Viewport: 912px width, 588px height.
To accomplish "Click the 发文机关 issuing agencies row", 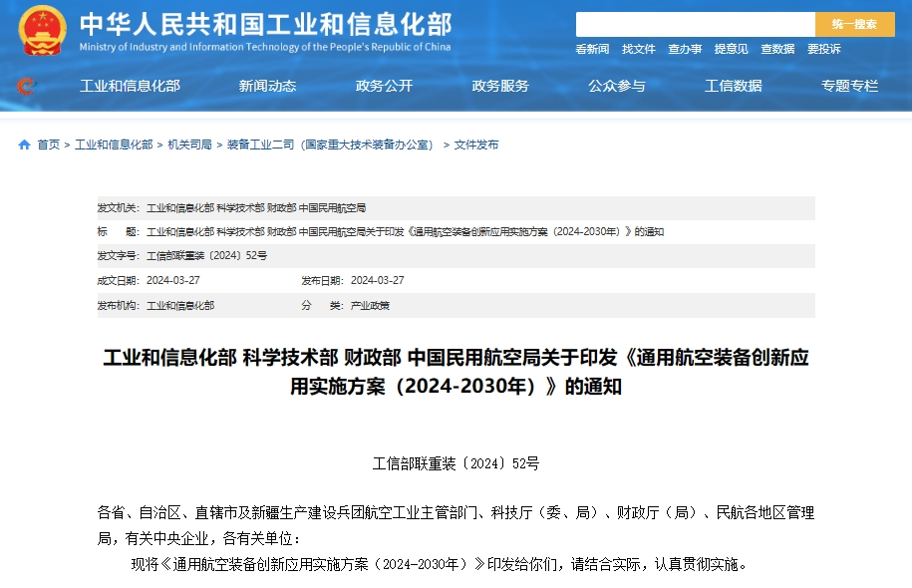I will (x=456, y=208).
